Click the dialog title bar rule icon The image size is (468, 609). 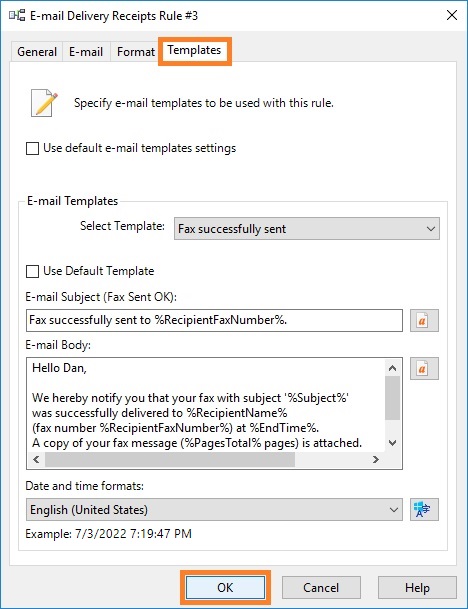(17, 16)
